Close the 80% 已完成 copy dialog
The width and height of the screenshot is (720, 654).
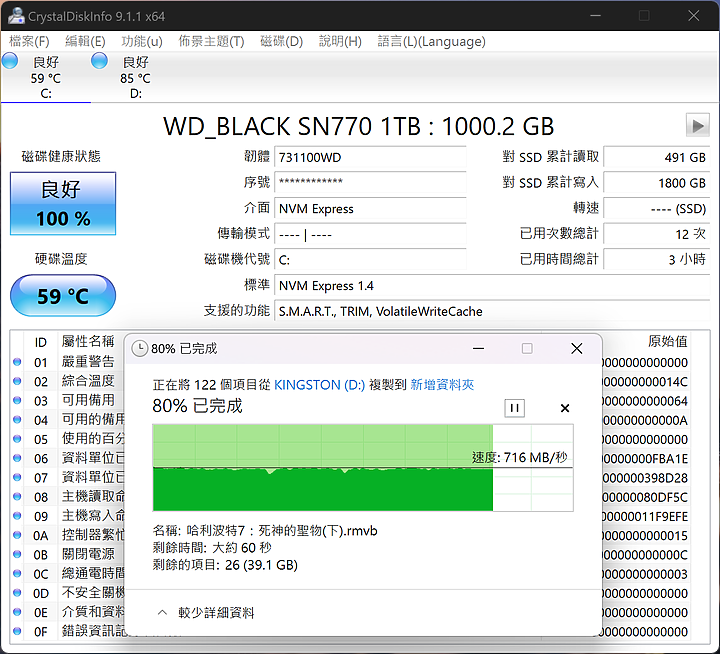(x=577, y=349)
